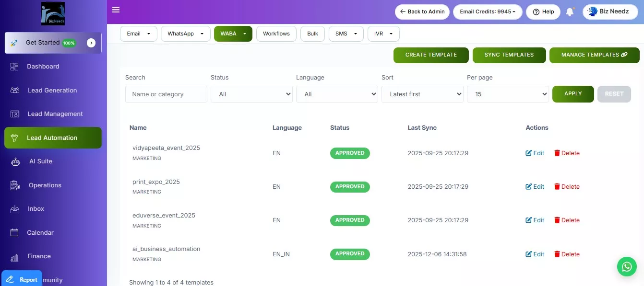Focus the Name or category search field
Viewport: 644px width, 286px height.
pos(166,94)
